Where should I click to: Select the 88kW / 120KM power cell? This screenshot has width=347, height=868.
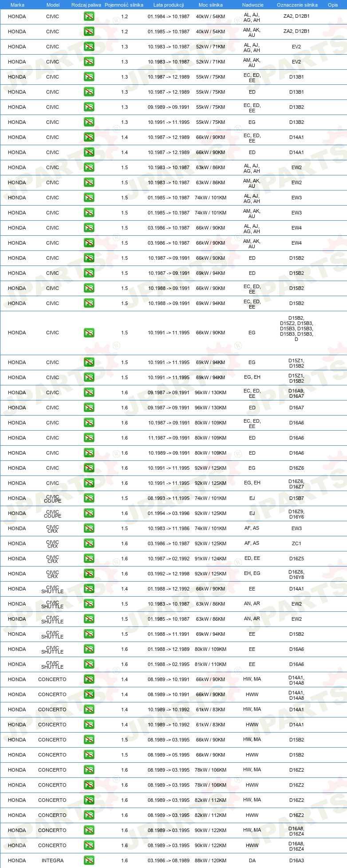(x=210, y=860)
